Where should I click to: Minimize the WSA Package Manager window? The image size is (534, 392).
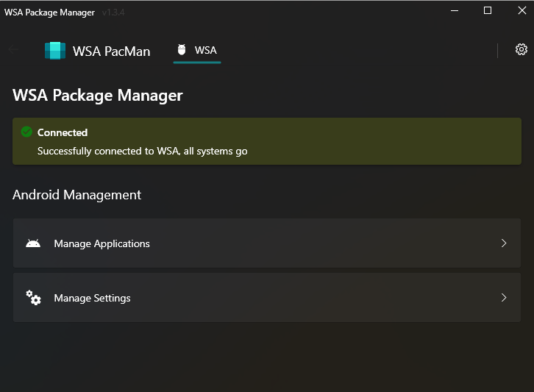454,11
